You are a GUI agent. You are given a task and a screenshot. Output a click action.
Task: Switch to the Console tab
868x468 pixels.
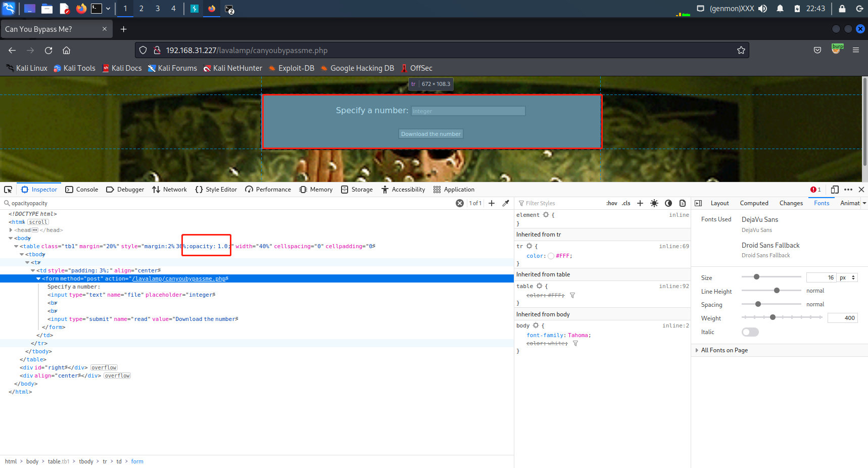pyautogui.click(x=82, y=190)
